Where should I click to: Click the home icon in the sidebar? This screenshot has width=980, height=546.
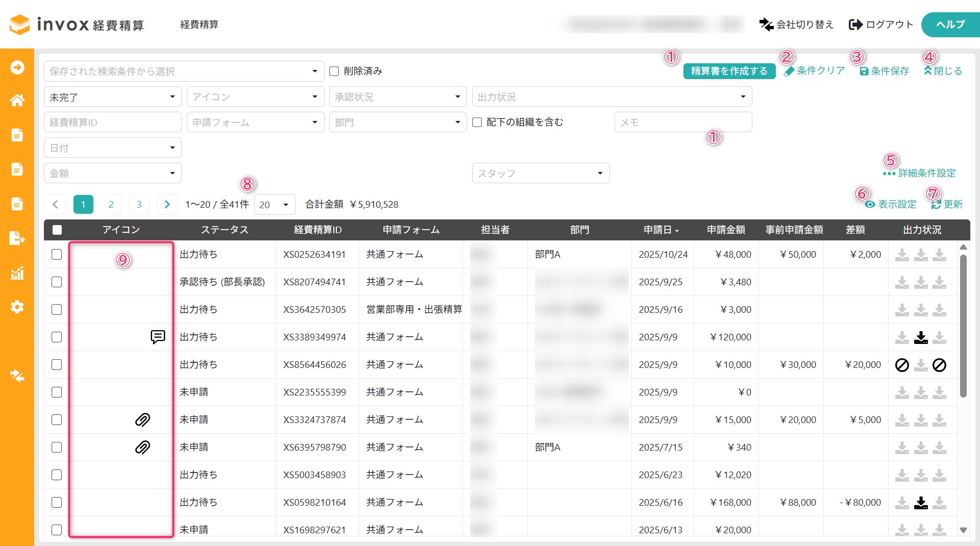pos(17,101)
